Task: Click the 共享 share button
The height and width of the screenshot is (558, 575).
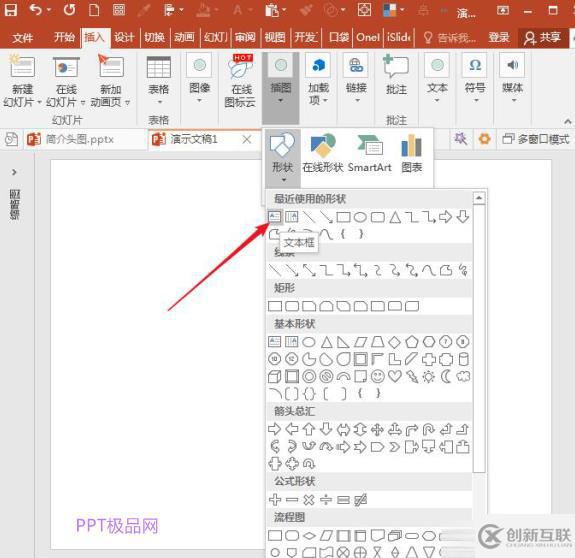Action: pos(542,37)
